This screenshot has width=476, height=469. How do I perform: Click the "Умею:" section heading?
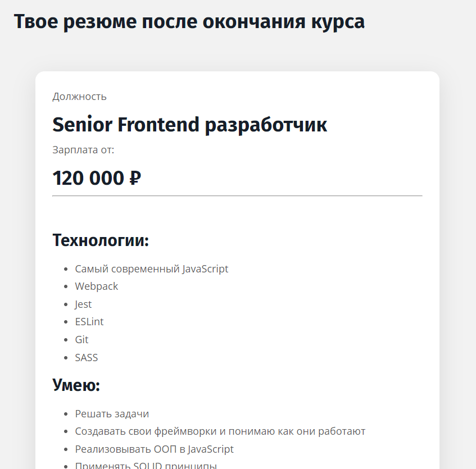tap(76, 385)
